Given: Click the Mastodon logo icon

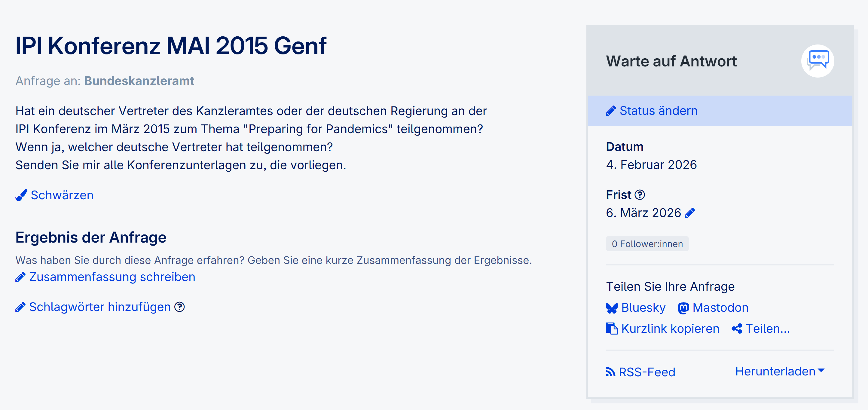Looking at the screenshot, I should 683,308.
